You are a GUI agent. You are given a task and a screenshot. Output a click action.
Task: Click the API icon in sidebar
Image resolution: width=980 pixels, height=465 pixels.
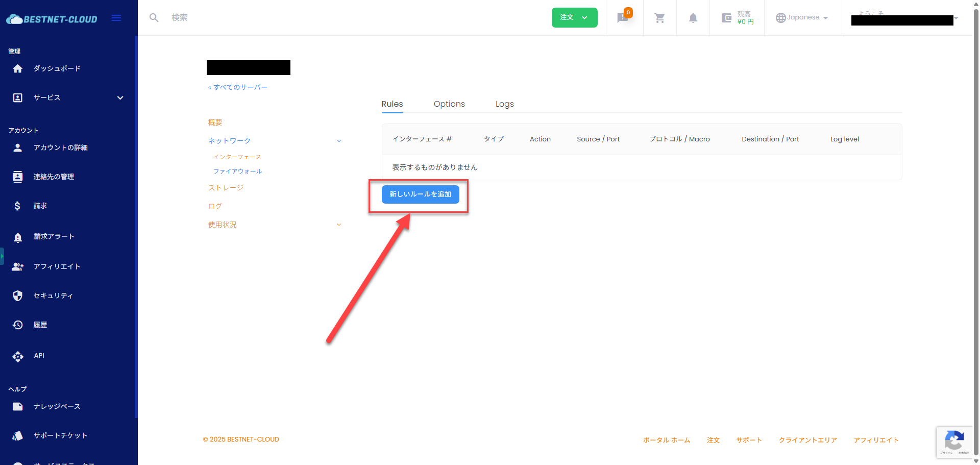[x=18, y=356]
